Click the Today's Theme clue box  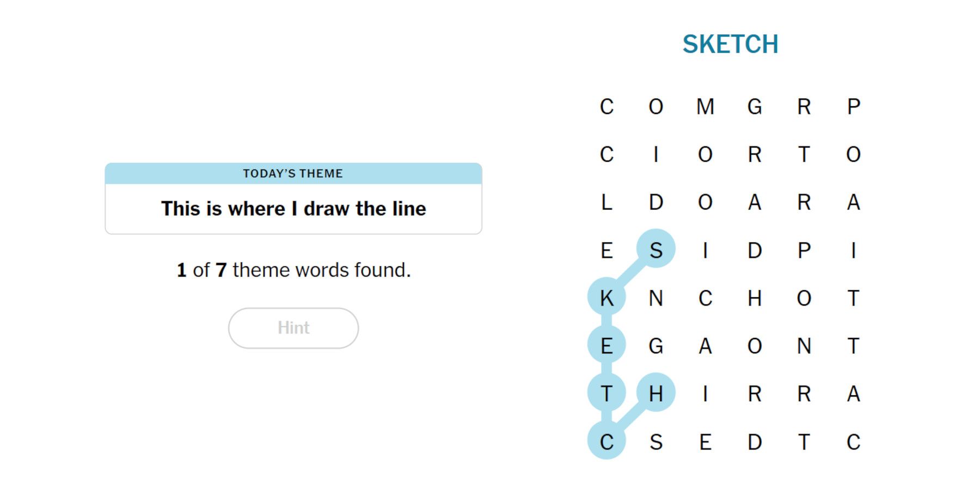(x=293, y=209)
